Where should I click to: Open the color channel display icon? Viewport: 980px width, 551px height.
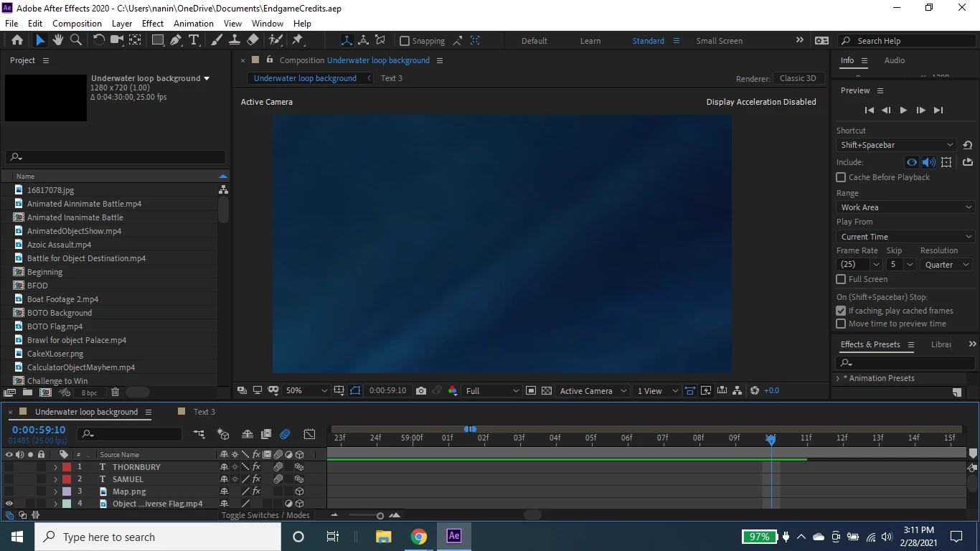(x=453, y=391)
